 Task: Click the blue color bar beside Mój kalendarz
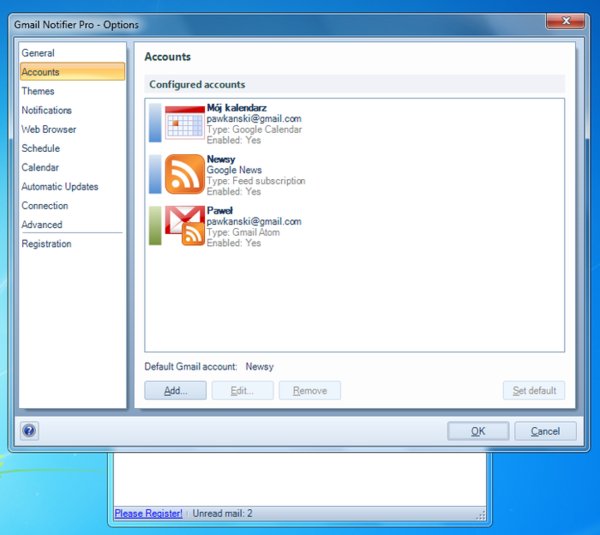pyautogui.click(x=155, y=123)
